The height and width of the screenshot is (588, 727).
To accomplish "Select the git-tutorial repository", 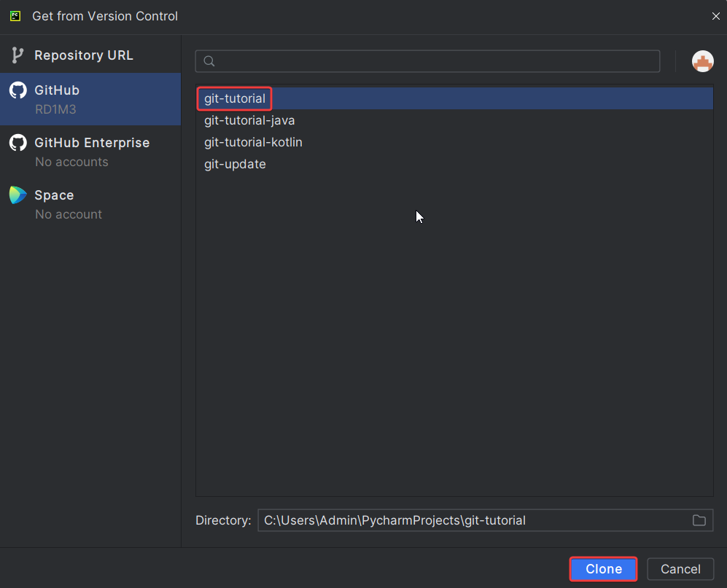I will [454, 98].
